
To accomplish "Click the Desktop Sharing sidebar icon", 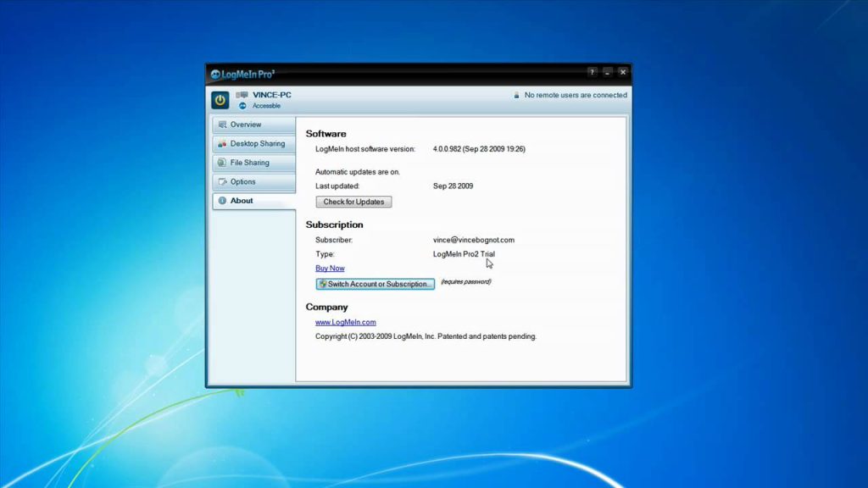I will pos(222,143).
